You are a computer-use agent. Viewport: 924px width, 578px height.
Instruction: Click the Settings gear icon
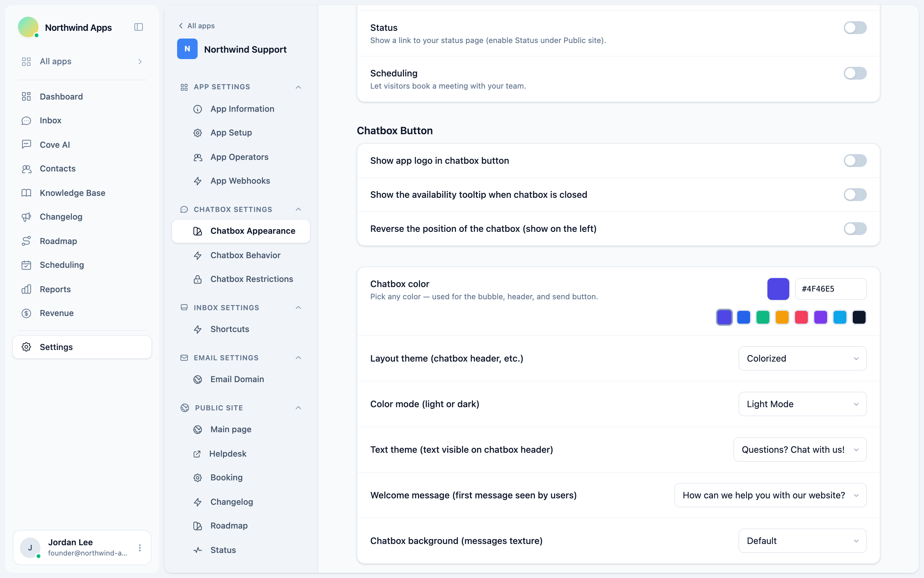26,347
